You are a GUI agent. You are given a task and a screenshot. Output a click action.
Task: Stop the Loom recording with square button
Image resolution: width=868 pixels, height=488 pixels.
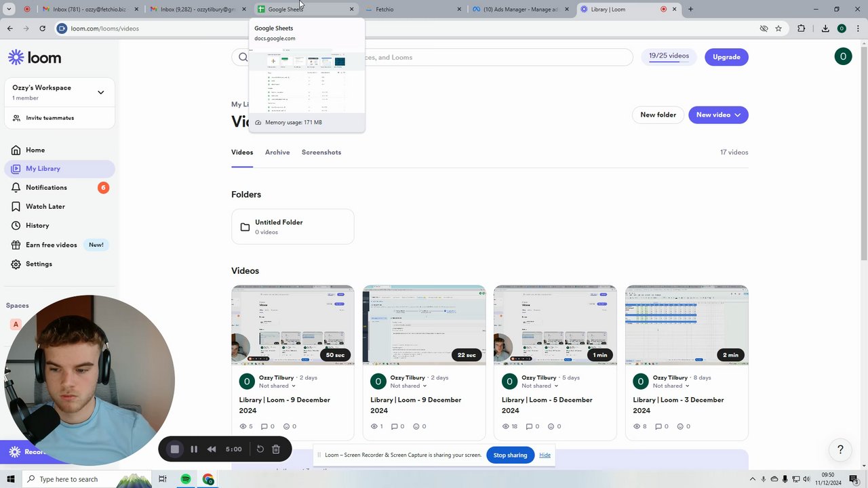175,449
